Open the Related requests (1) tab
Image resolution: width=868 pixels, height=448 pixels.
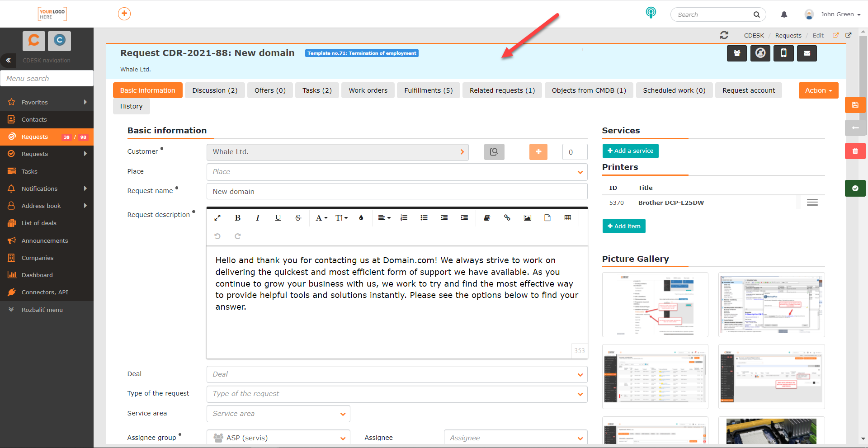(502, 90)
